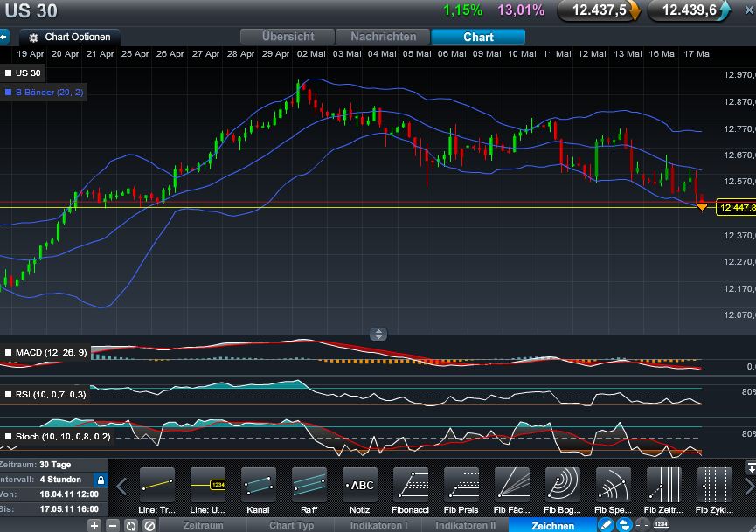Select the Zeichnen tab
This screenshot has width=756, height=532.
click(x=552, y=525)
